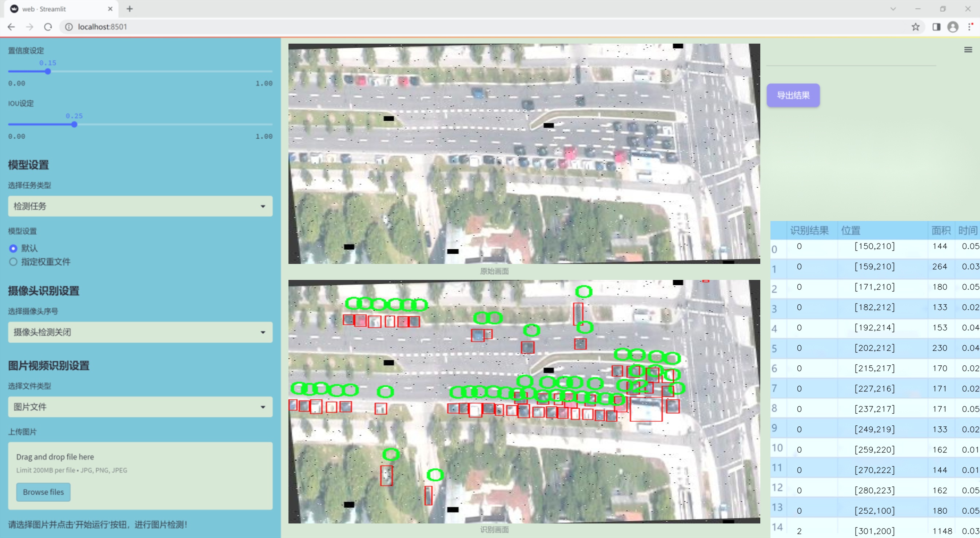
Task: Select the 默认 model radio option
Action: coord(13,248)
